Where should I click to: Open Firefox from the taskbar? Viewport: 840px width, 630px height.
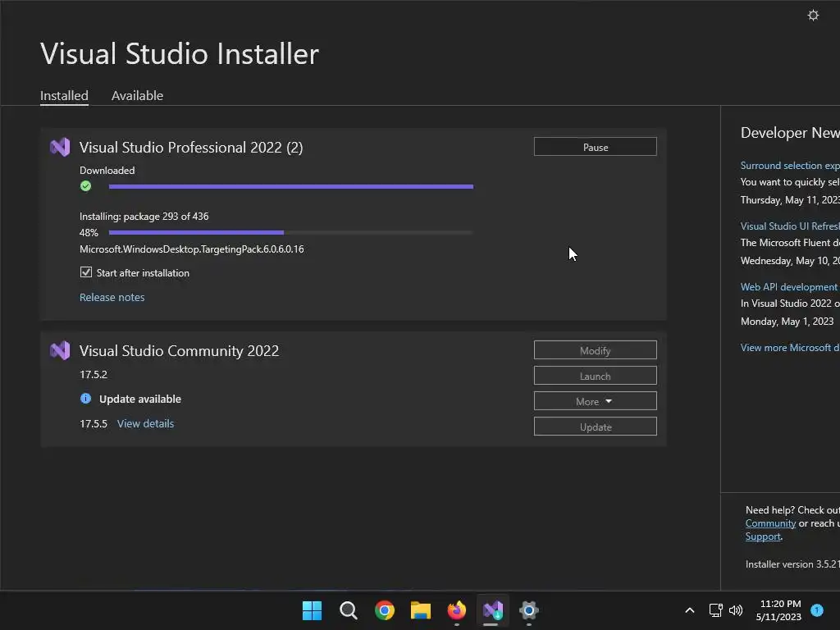(456, 610)
